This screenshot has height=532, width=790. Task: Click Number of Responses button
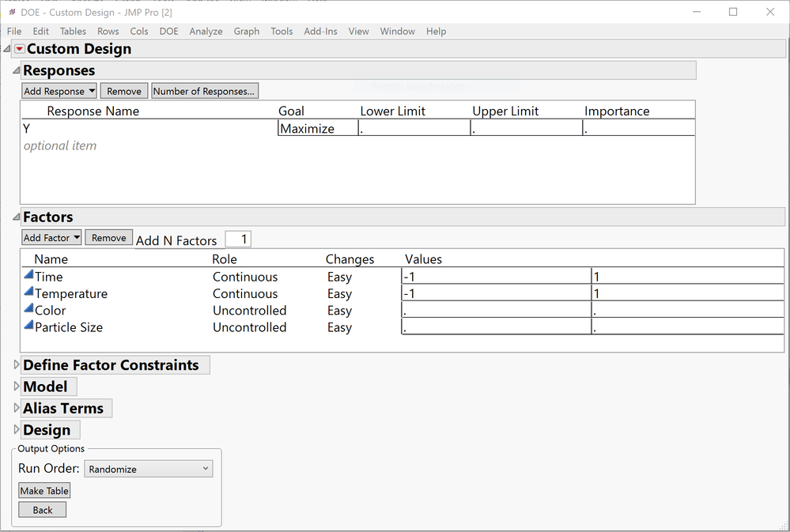[x=205, y=91]
